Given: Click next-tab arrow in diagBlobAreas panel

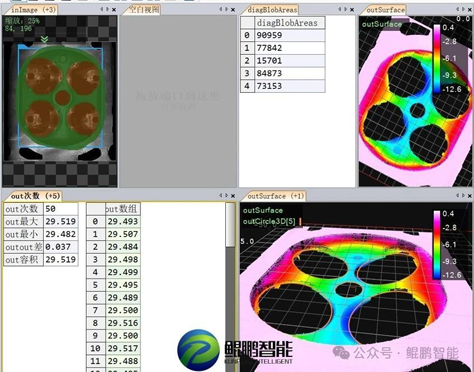Looking at the screenshot, I should click(345, 10).
